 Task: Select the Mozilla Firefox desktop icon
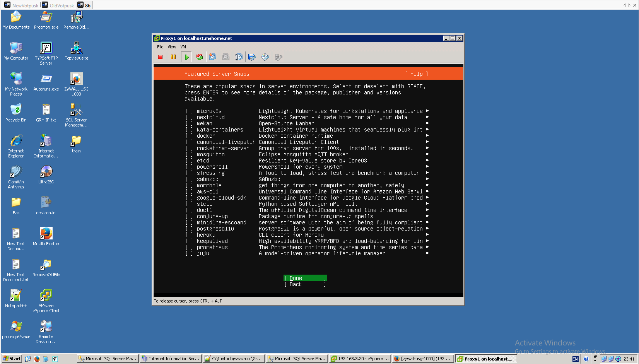pyautogui.click(x=46, y=237)
